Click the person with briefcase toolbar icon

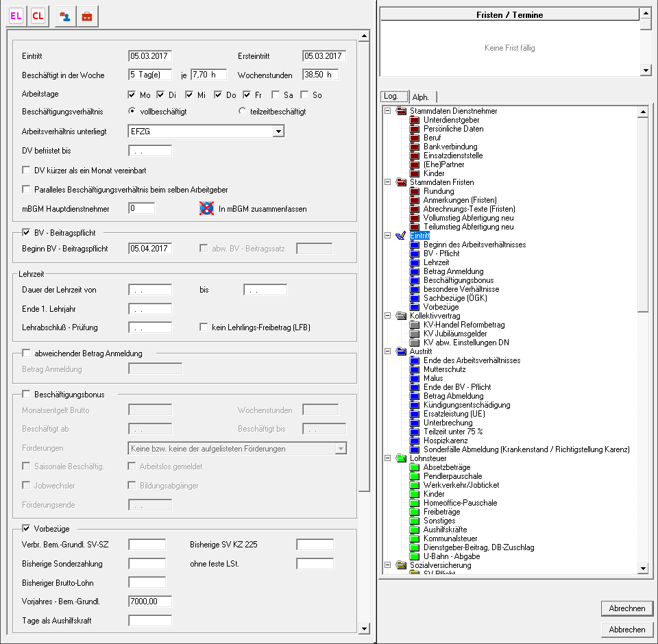[64, 16]
